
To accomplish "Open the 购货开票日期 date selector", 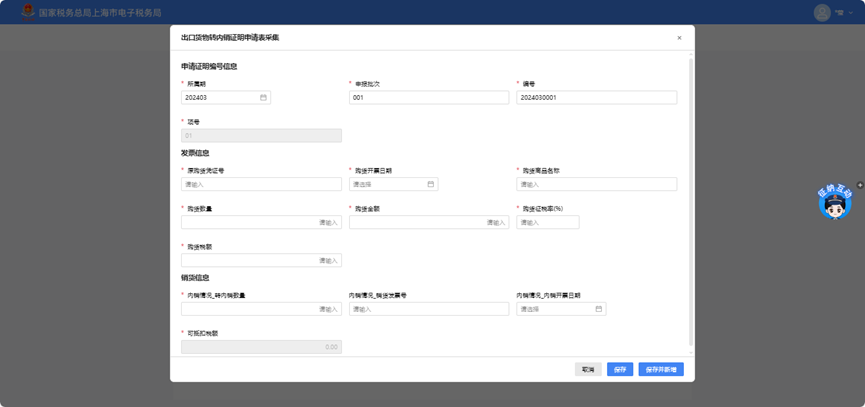I will tap(388, 185).
